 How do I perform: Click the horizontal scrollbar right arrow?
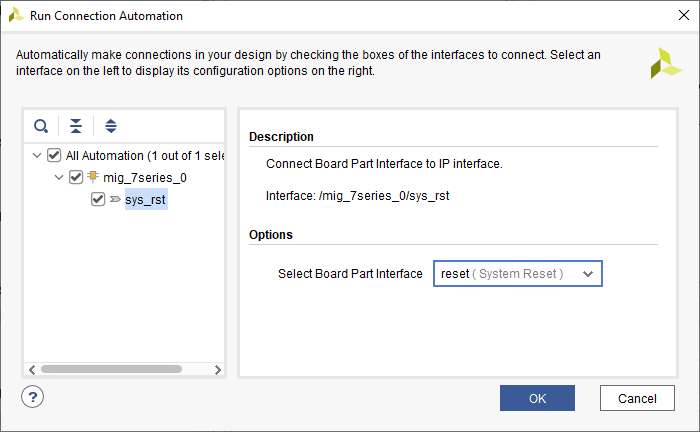pyautogui.click(x=218, y=370)
